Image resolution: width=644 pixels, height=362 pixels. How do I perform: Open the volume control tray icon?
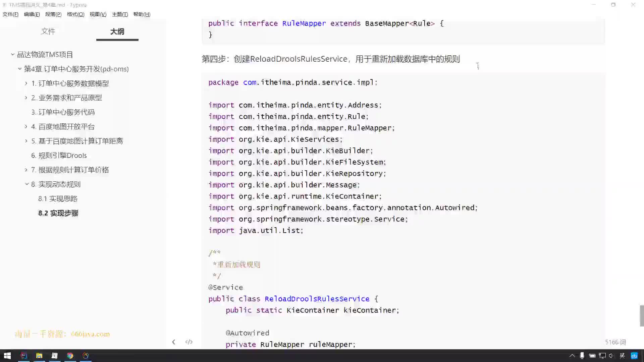[x=611, y=356]
